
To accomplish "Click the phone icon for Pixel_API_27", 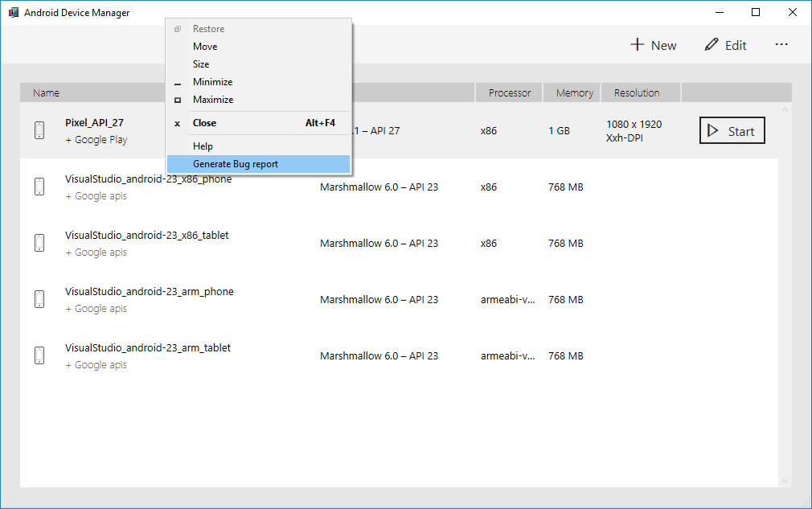I will [x=39, y=130].
